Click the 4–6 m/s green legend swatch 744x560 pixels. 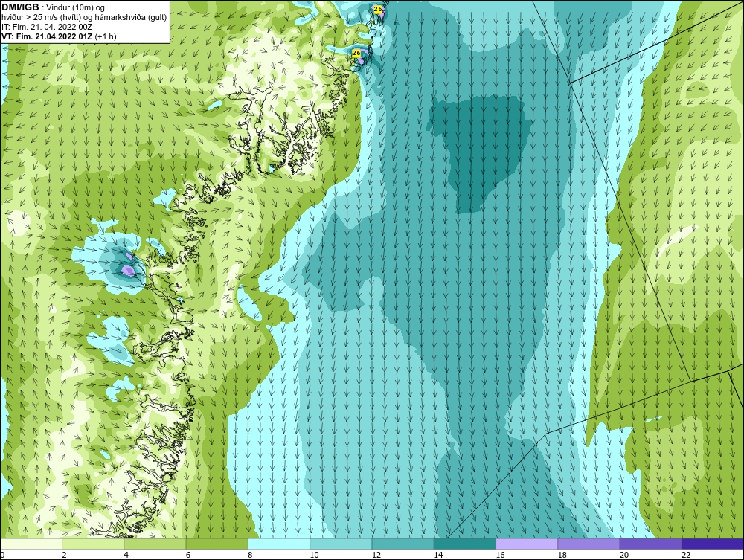pos(155,544)
